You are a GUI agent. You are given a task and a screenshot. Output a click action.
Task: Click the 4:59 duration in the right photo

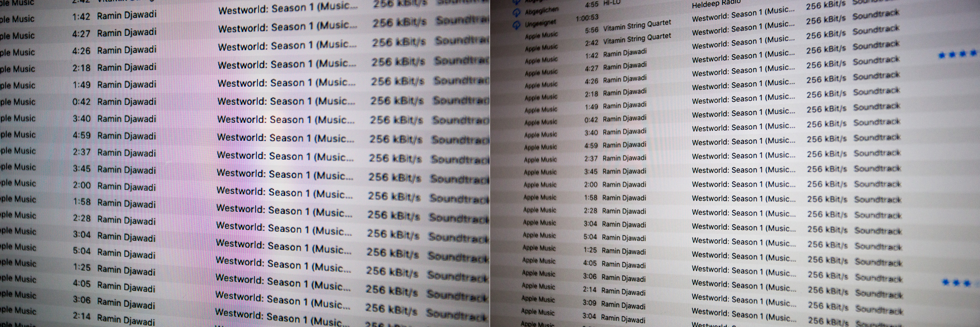pos(591,146)
